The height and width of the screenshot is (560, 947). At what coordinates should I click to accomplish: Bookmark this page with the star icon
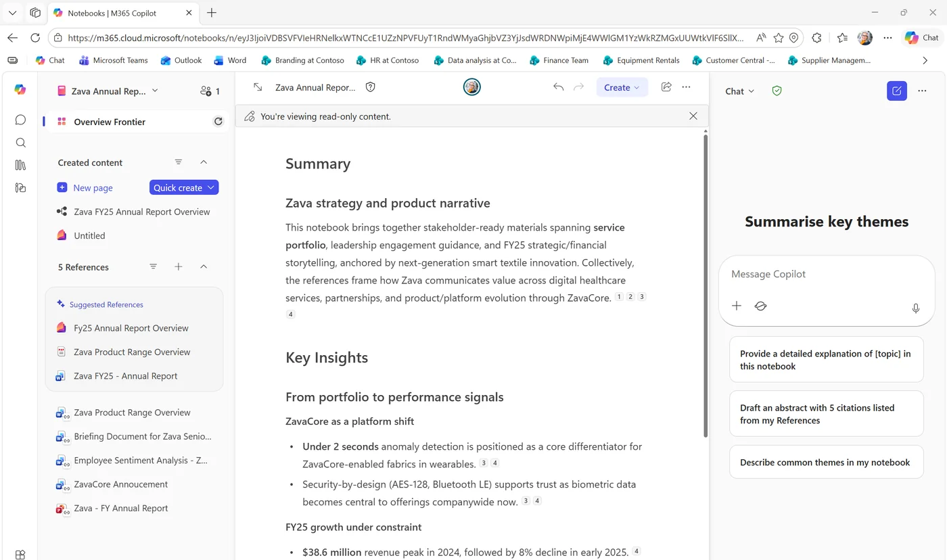[x=779, y=38]
